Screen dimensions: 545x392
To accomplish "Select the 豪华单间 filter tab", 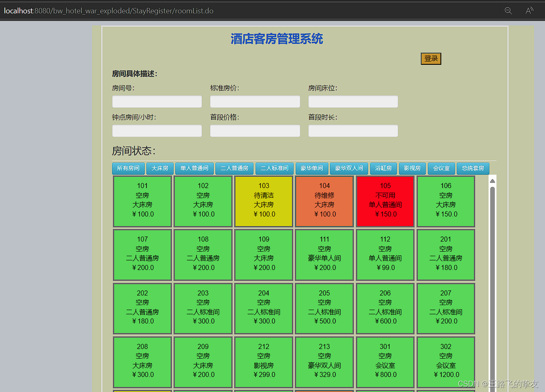I will click(312, 168).
